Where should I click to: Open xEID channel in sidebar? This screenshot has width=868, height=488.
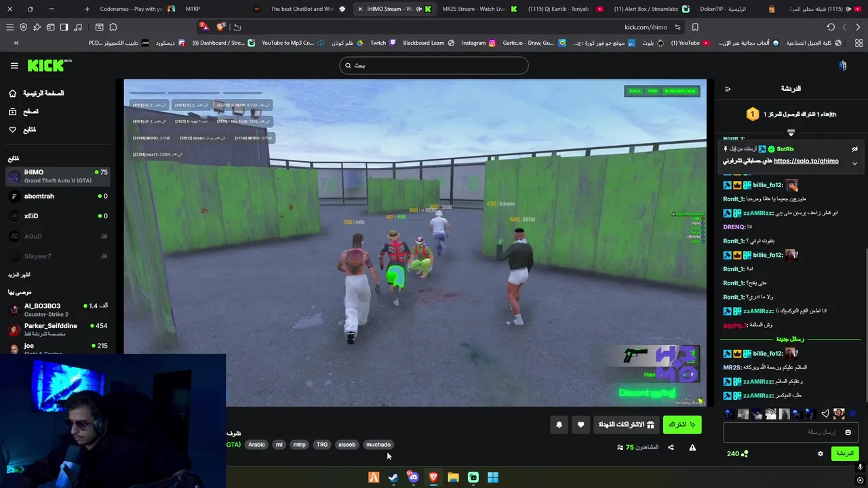pos(58,216)
